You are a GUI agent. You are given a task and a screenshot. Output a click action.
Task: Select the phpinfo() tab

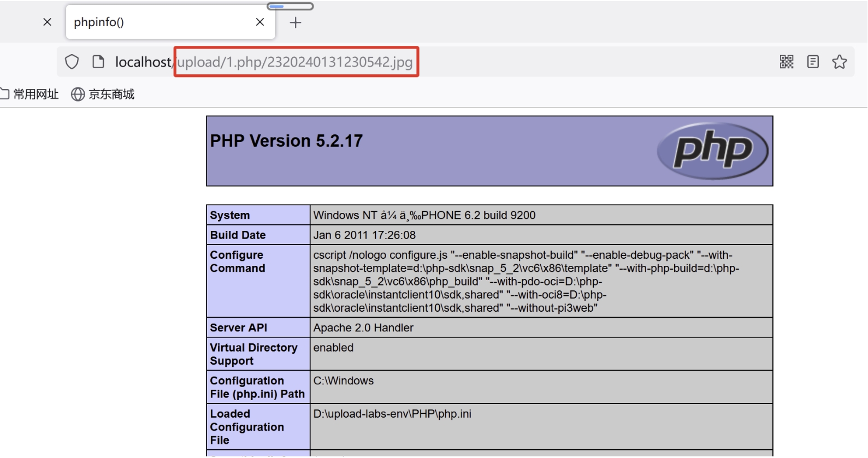[x=170, y=22]
